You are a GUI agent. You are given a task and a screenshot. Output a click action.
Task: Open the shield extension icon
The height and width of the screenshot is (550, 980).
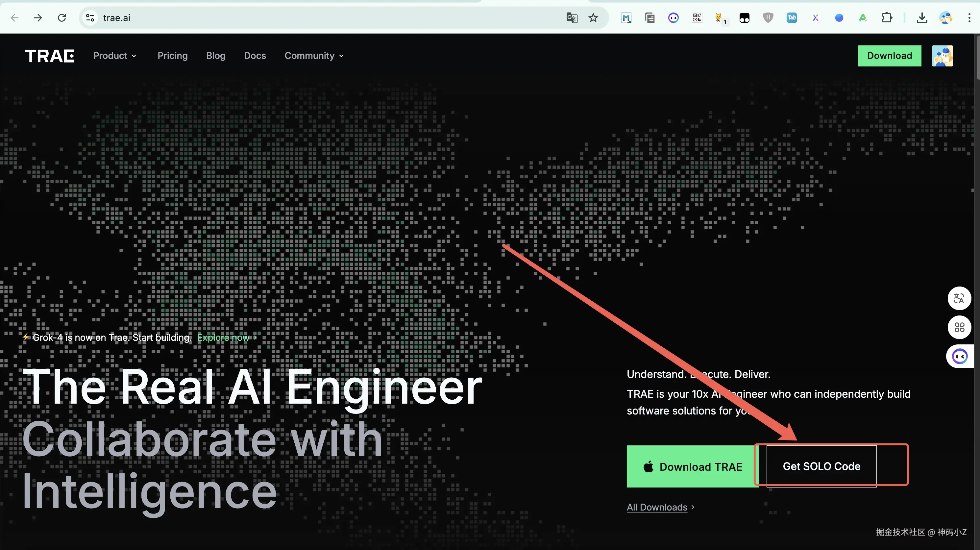pos(768,18)
